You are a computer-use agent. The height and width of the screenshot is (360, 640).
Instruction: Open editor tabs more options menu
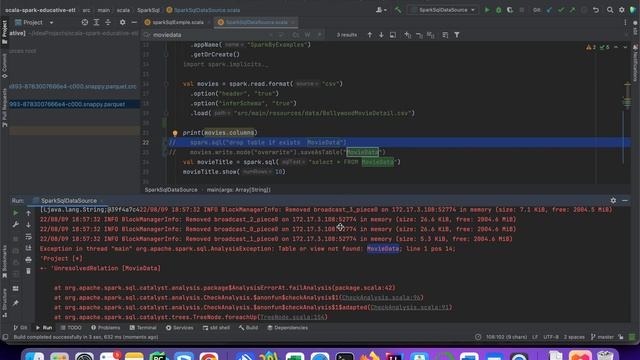coord(625,22)
